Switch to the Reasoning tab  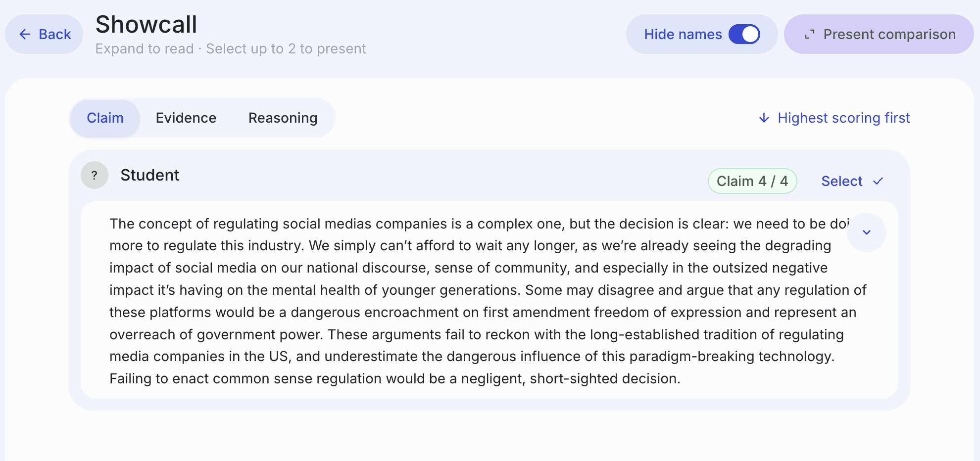pyautogui.click(x=283, y=118)
